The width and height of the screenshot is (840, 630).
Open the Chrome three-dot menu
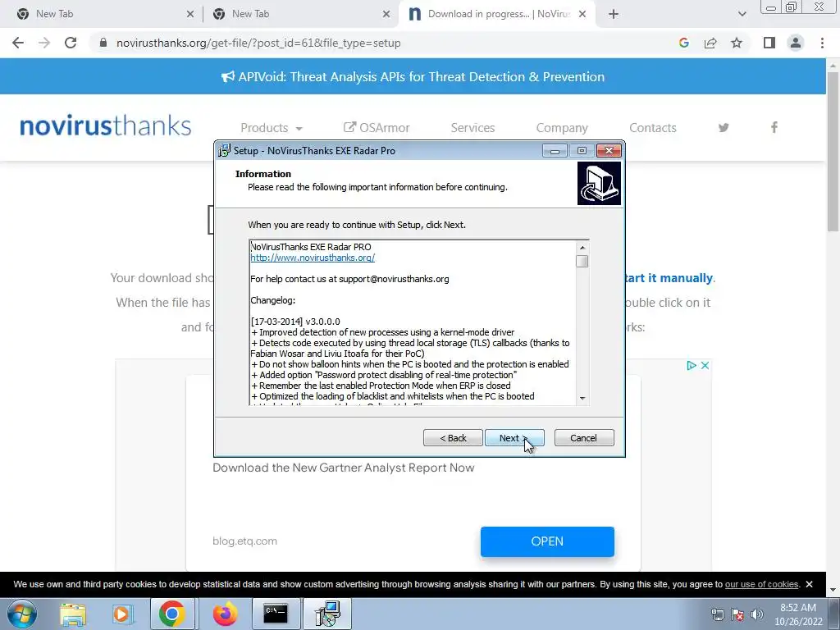click(x=822, y=43)
